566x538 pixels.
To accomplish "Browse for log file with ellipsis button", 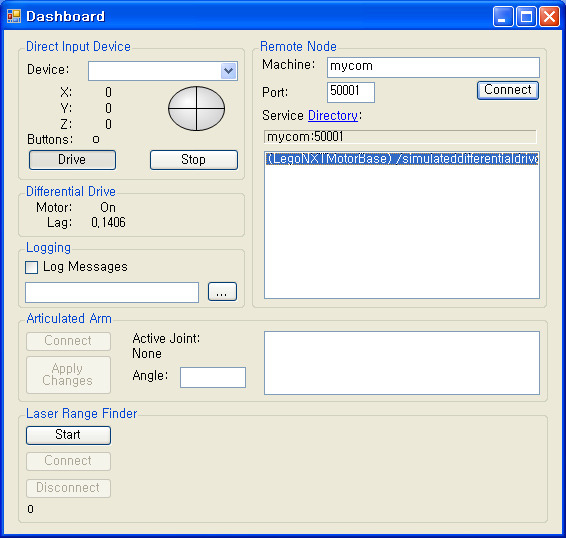I will coord(222,292).
